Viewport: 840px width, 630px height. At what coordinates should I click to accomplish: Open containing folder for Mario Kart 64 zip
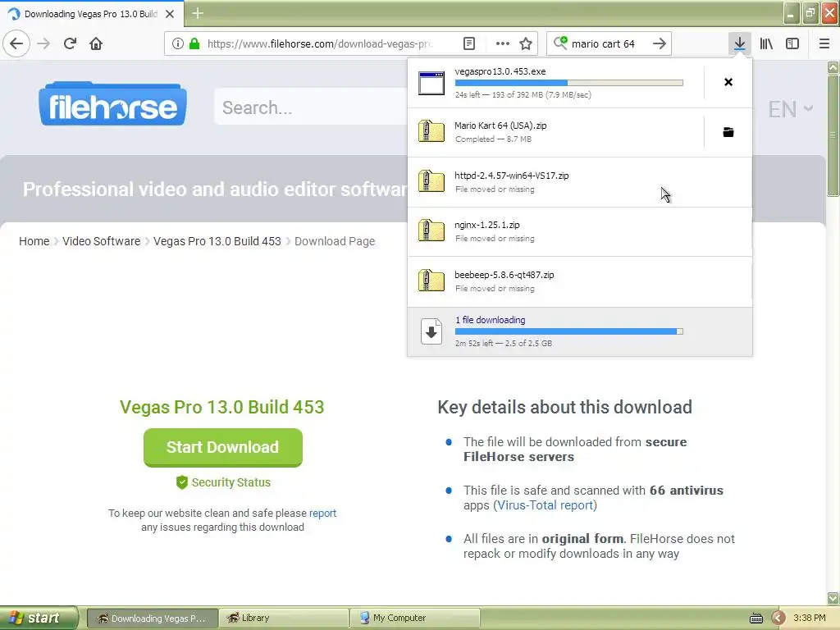coord(728,132)
